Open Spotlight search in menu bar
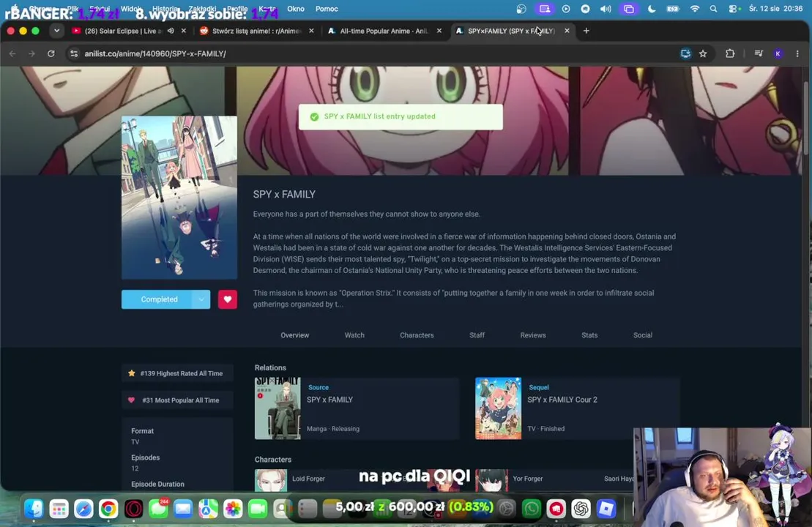Image resolution: width=812 pixels, height=527 pixels. coord(714,9)
